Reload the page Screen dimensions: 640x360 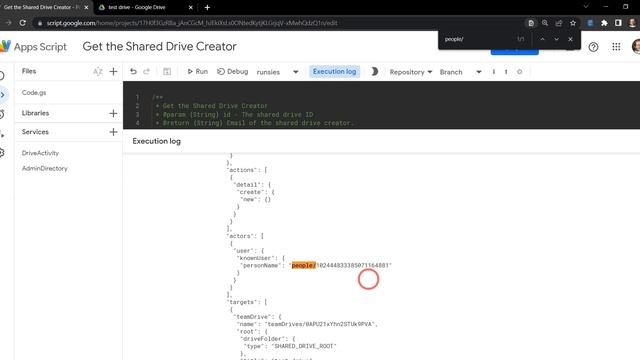(x=22, y=23)
